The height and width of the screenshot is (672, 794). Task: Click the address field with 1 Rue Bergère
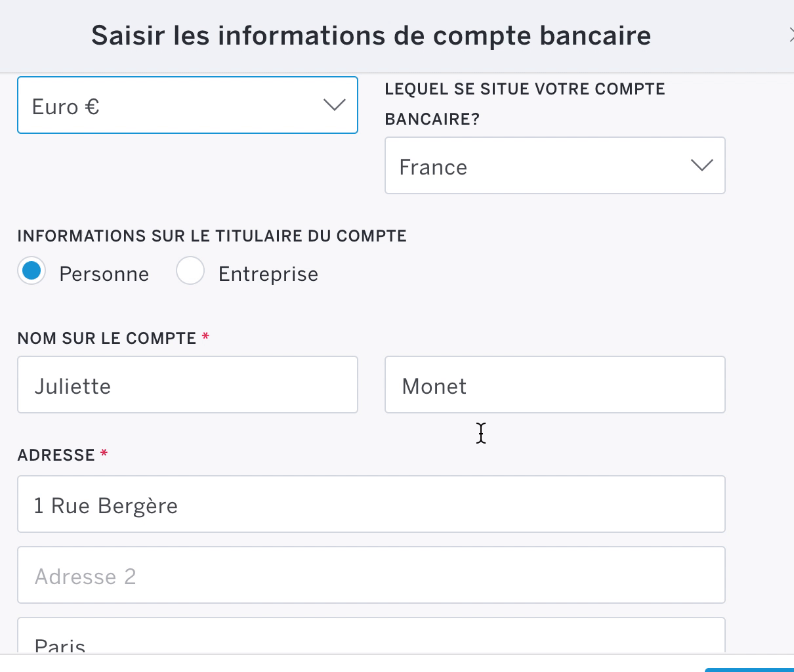tap(371, 505)
